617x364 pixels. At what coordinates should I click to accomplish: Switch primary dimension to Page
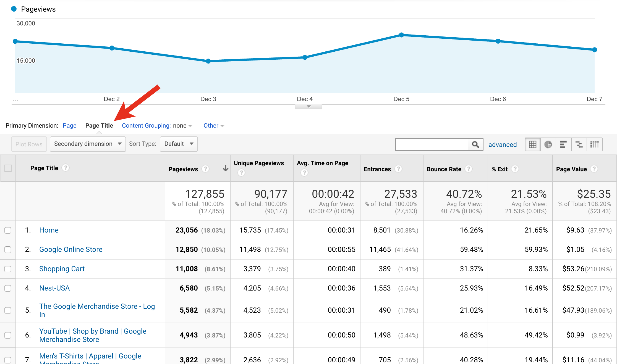70,125
